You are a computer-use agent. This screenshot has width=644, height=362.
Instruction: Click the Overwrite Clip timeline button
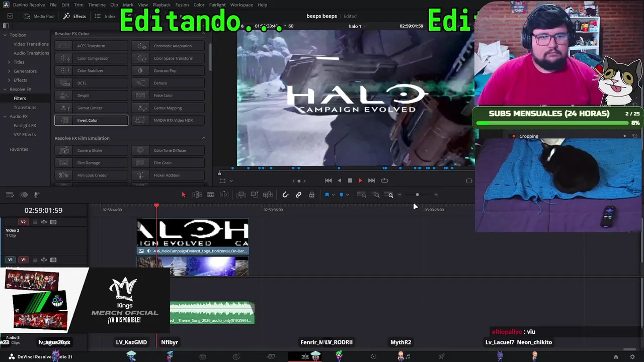pyautogui.click(x=255, y=195)
